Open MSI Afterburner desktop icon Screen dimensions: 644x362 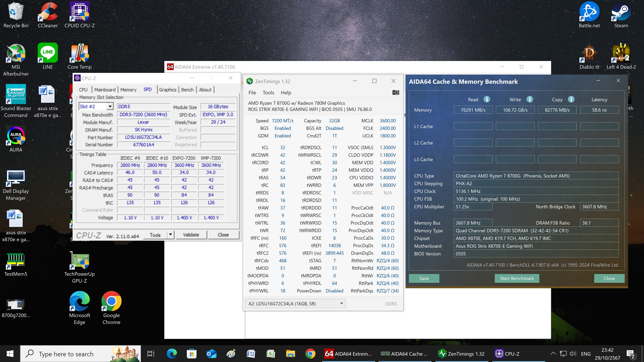16,60
